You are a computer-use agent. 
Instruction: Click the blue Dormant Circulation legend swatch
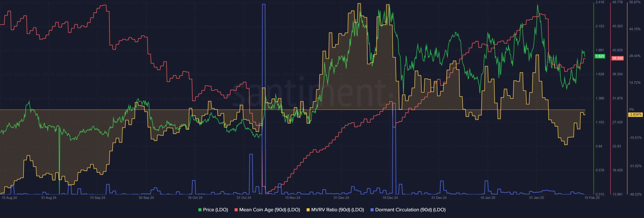pyautogui.click(x=372, y=210)
